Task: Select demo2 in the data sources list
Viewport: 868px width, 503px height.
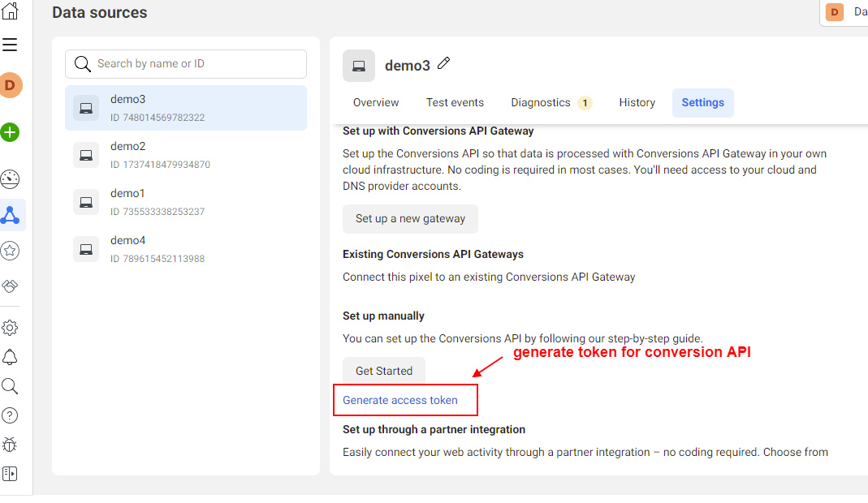Action: (x=186, y=155)
